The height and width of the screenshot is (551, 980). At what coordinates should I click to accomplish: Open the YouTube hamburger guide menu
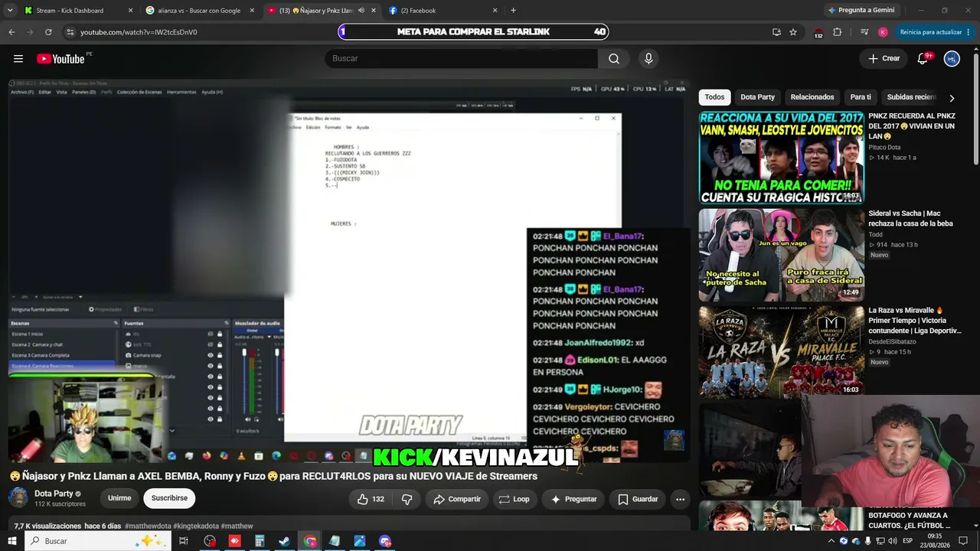(x=18, y=59)
